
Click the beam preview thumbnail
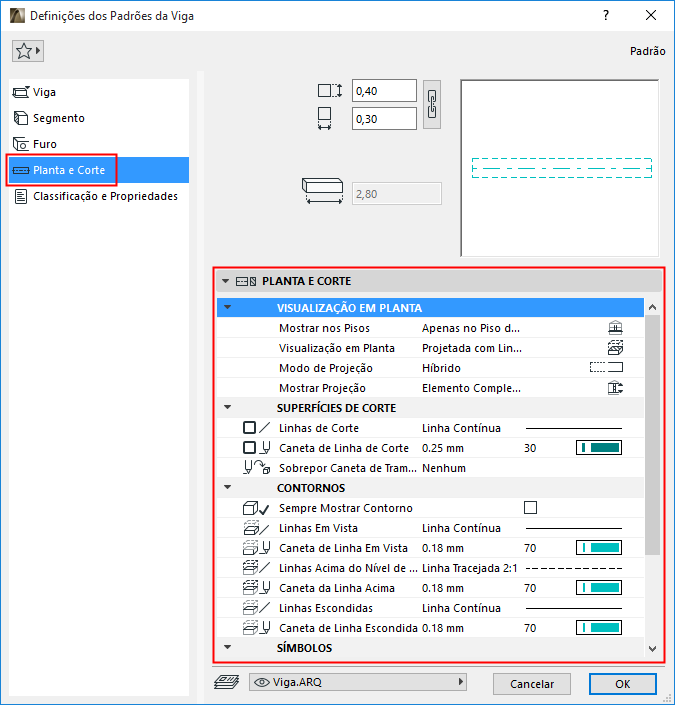pyautogui.click(x=560, y=168)
